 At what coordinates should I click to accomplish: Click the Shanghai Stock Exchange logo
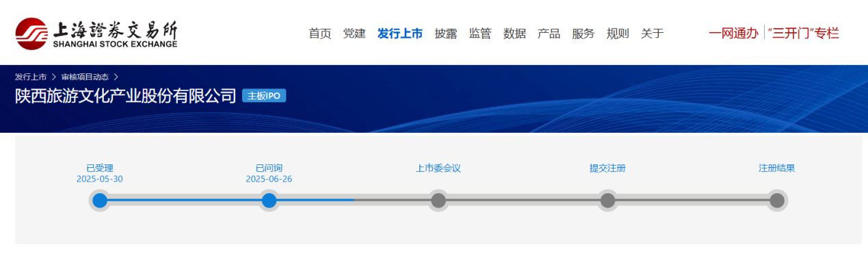96,32
